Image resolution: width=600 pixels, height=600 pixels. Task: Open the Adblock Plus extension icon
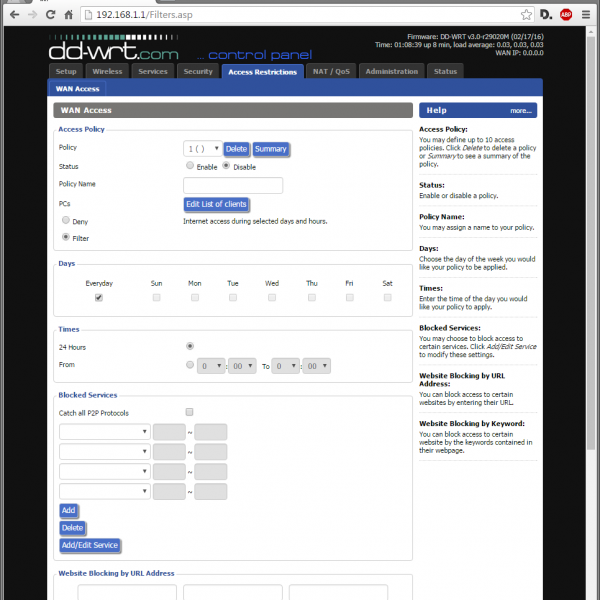pos(566,15)
